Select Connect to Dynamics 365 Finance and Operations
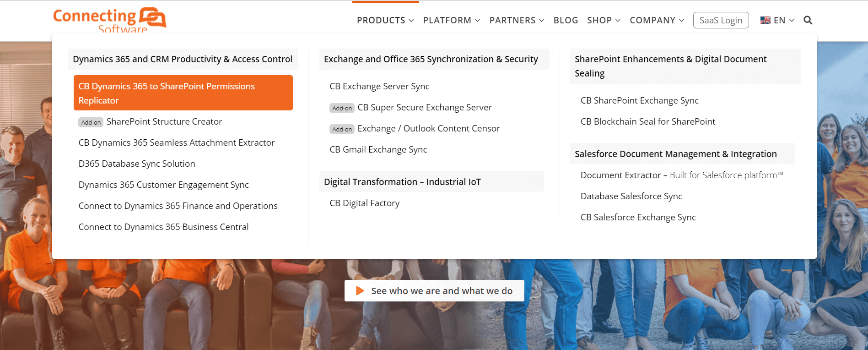Image resolution: width=868 pixels, height=350 pixels. point(178,206)
